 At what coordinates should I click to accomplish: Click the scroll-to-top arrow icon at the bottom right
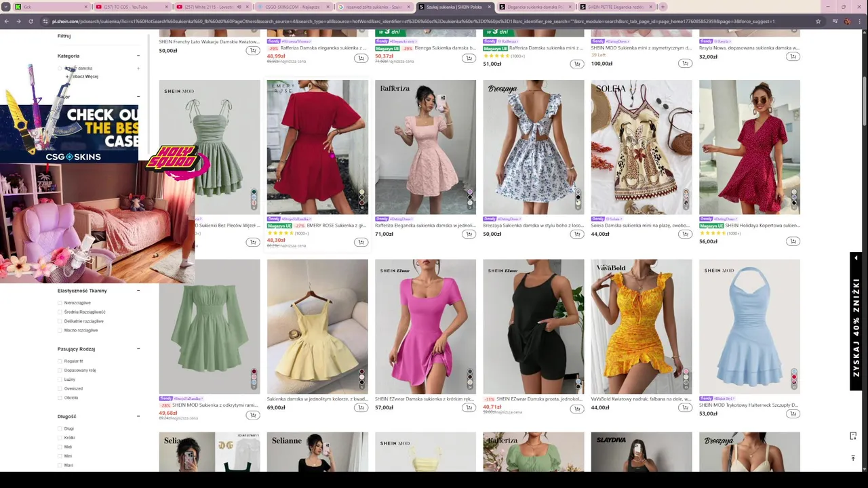point(853,458)
